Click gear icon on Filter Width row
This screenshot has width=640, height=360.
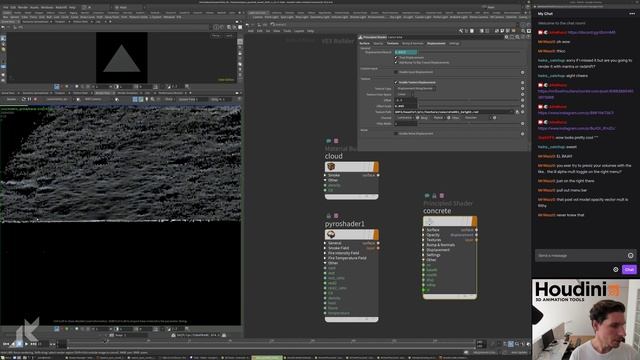point(522,123)
